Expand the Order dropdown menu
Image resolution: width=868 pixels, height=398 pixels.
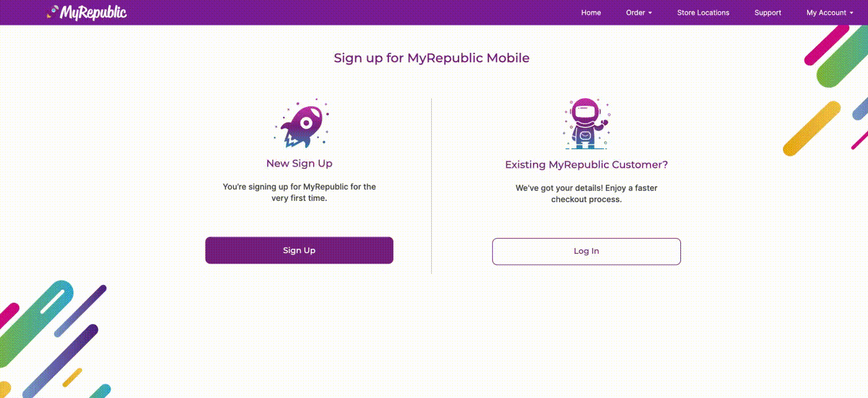pyautogui.click(x=639, y=12)
